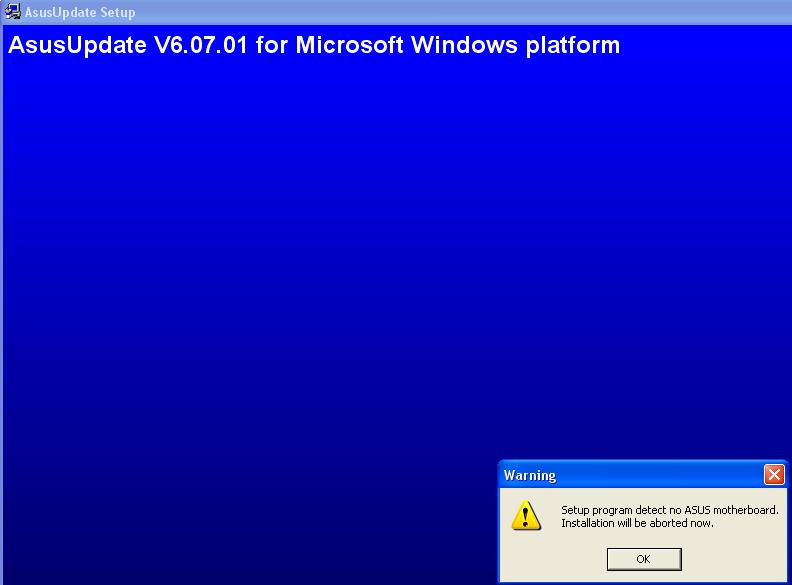Click the AsusUpdate Setup title bar icon
792x585 pixels.
tap(12, 11)
